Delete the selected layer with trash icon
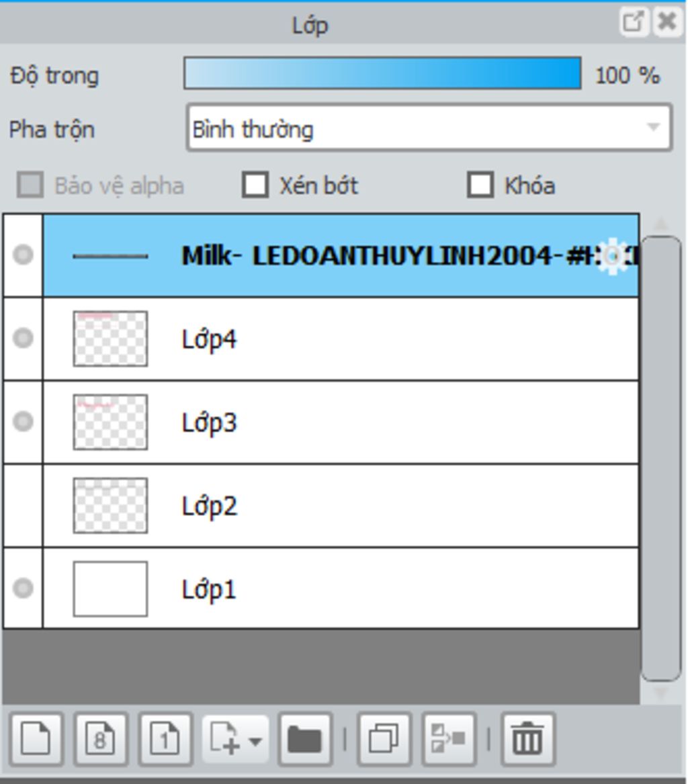This screenshot has height=784, width=688. coord(528,739)
